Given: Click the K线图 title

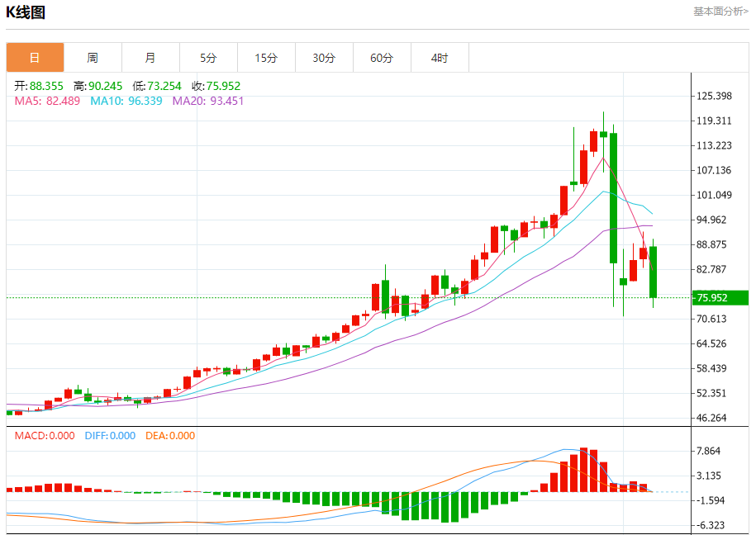Looking at the screenshot, I should [x=26, y=12].
